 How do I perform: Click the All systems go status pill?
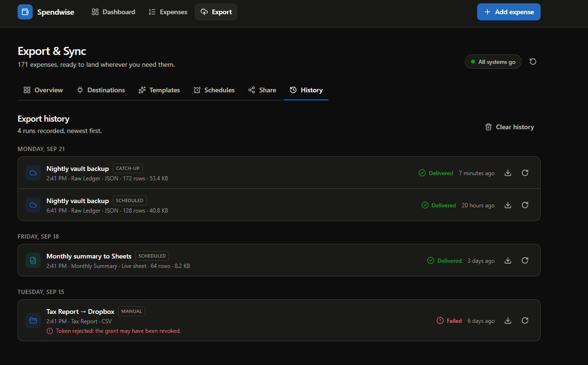493,62
